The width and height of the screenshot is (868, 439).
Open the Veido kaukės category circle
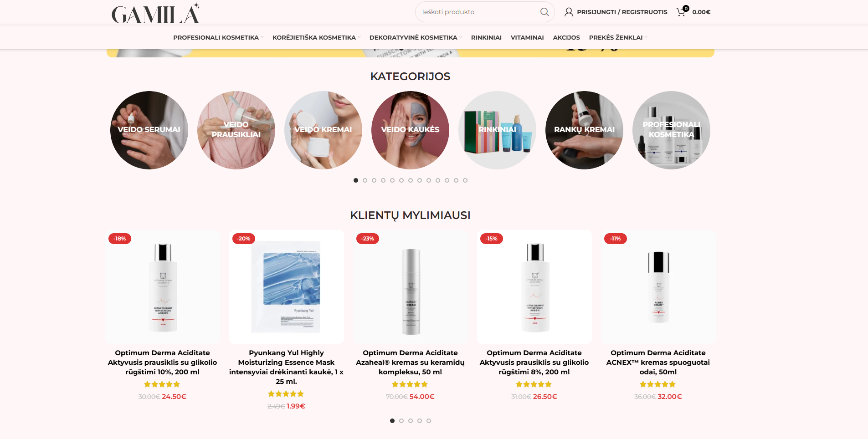click(410, 130)
